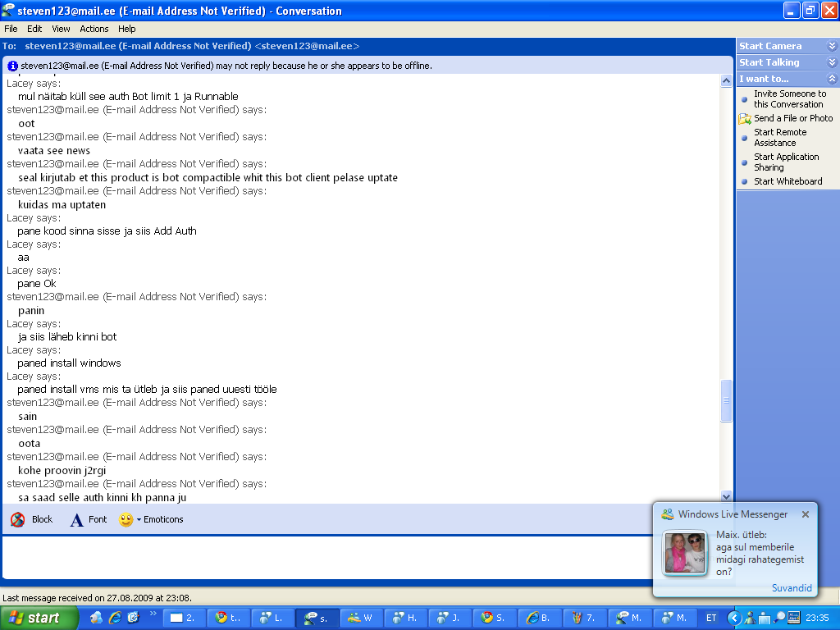Open the View menu
This screenshot has height=630, width=840.
coord(61,29)
